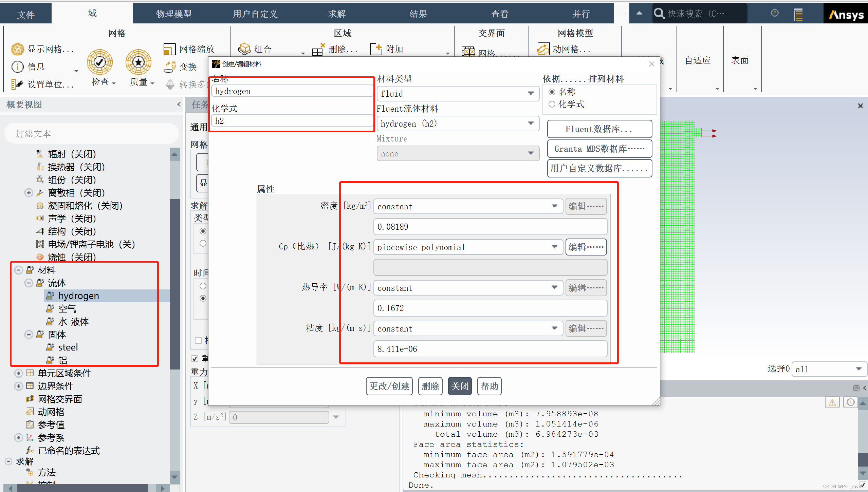Select 名称 radio for material ordering
Viewport: 868px width, 492px height.
(x=552, y=92)
